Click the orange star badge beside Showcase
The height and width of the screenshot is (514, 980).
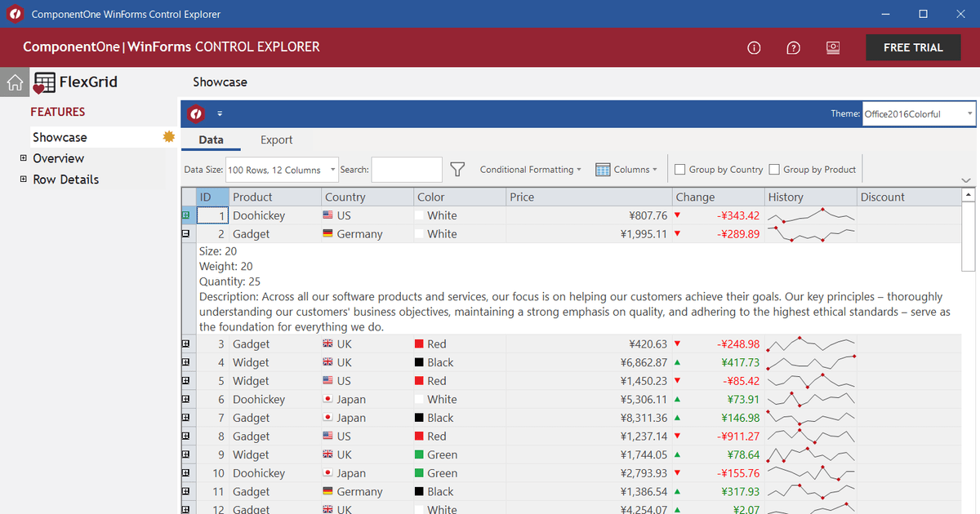tap(170, 136)
